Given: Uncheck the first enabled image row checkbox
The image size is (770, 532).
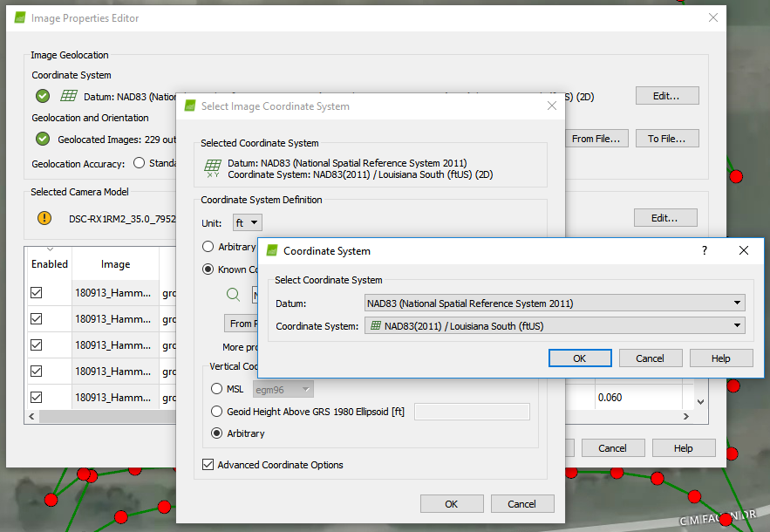Looking at the screenshot, I should [37, 294].
